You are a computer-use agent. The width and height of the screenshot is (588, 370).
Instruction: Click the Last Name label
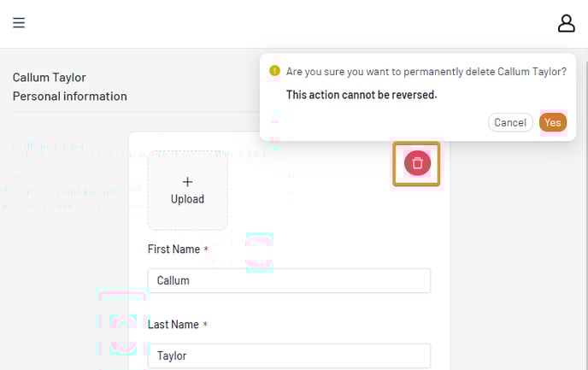(x=173, y=324)
